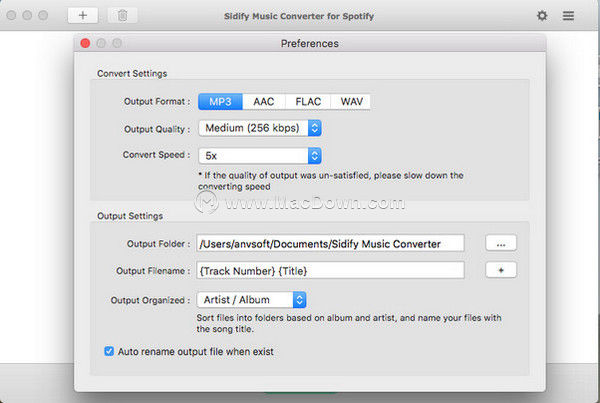This screenshot has height=403, width=600.
Task: Open the Output Quality dropdown
Action: 260,128
